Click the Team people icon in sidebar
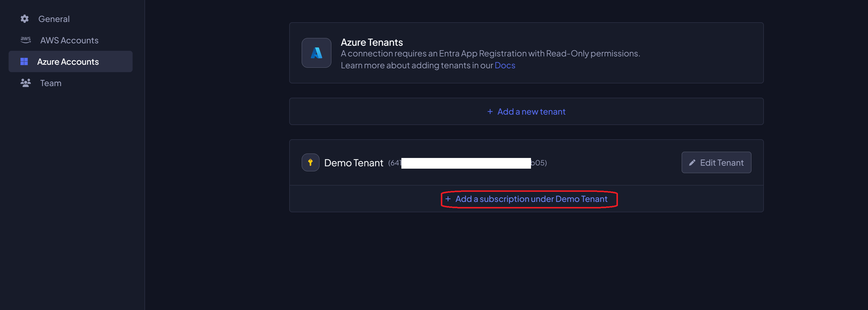Viewport: 868px width, 310px height. 25,83
